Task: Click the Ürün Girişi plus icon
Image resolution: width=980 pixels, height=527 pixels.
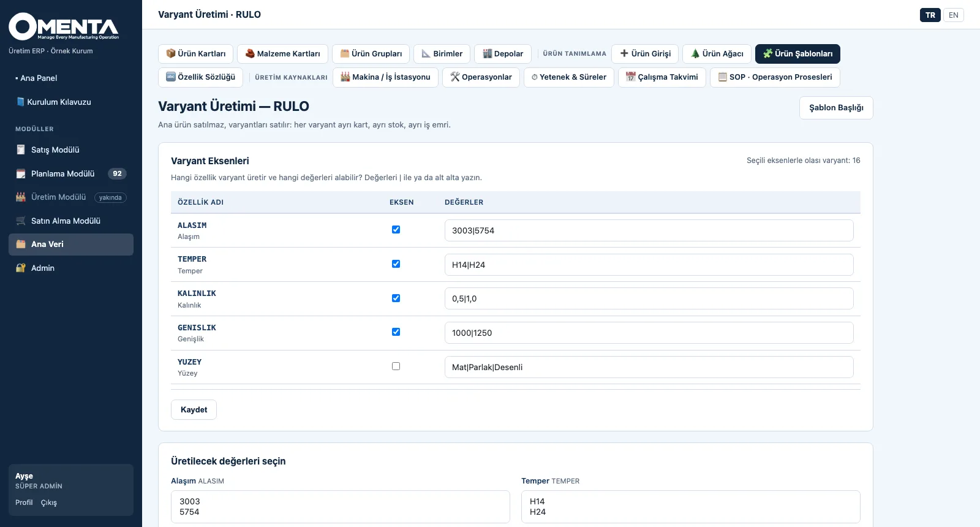Action: click(624, 53)
